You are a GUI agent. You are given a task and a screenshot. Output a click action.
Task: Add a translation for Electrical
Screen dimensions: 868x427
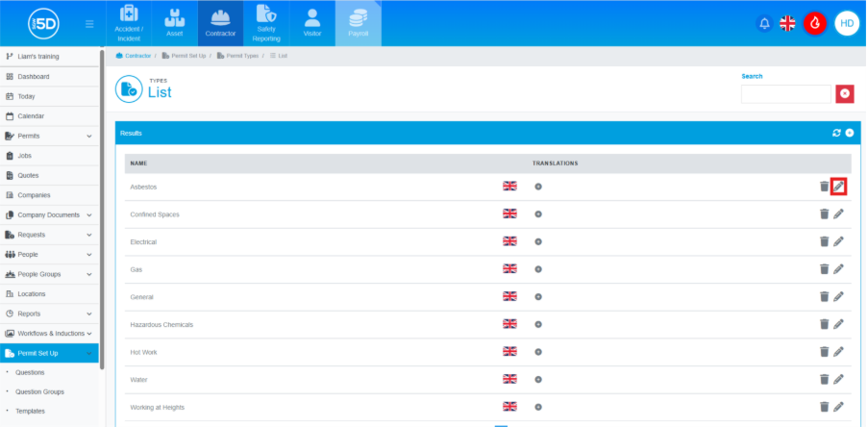click(x=538, y=242)
